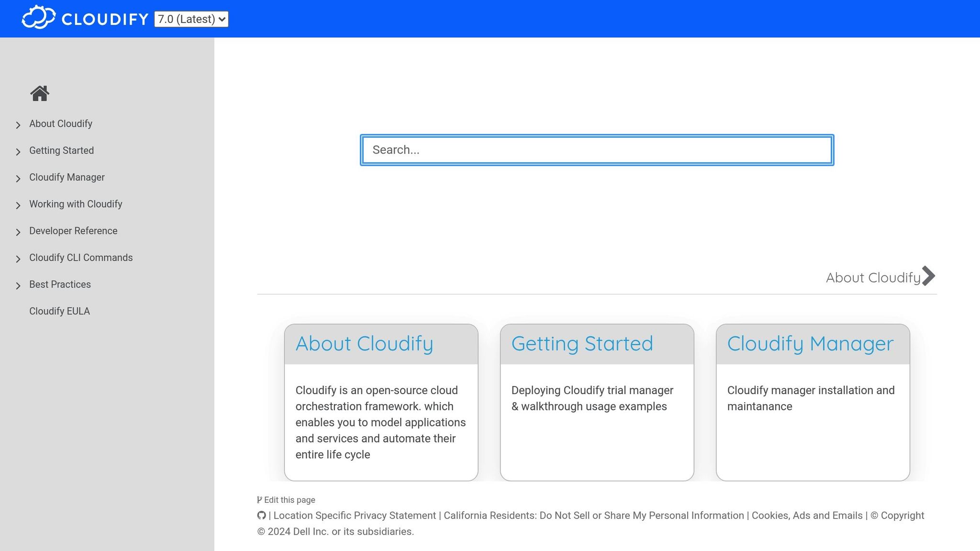Click the About Cloudify card description text

[380, 422]
